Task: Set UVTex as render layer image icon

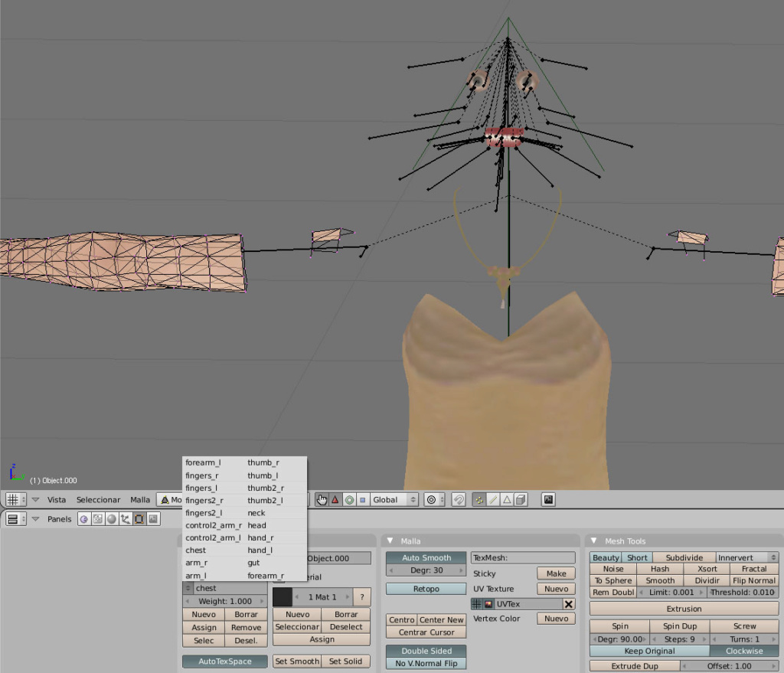Action: [488, 604]
